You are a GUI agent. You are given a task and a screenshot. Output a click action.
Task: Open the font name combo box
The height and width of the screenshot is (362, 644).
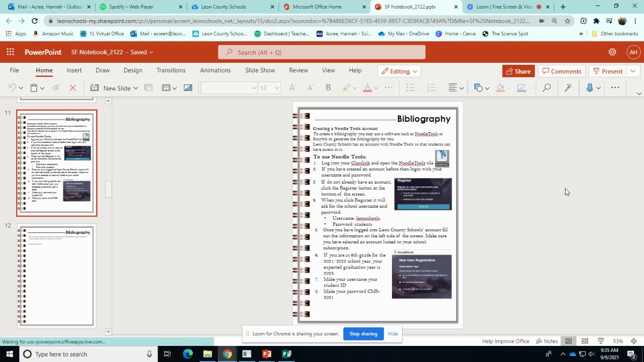[229, 88]
